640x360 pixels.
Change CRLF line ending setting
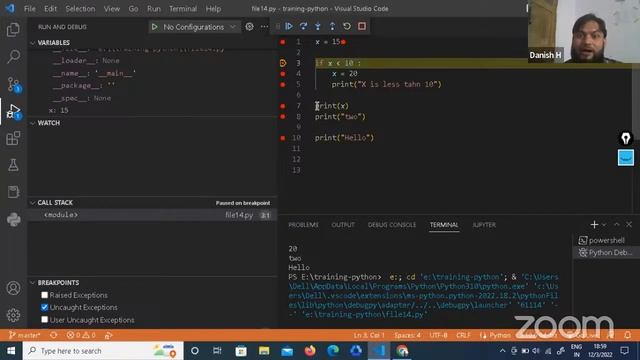[x=463, y=335]
